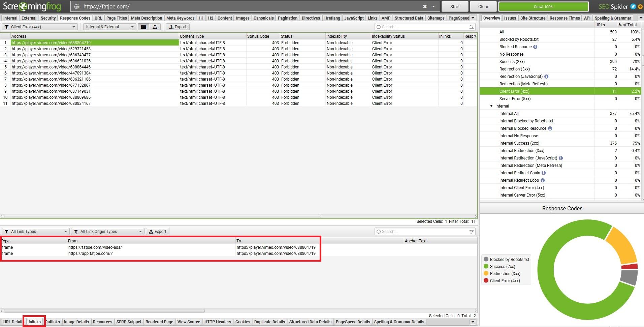Click the upper table horizontal scrollbar

pyautogui.click(x=162, y=216)
